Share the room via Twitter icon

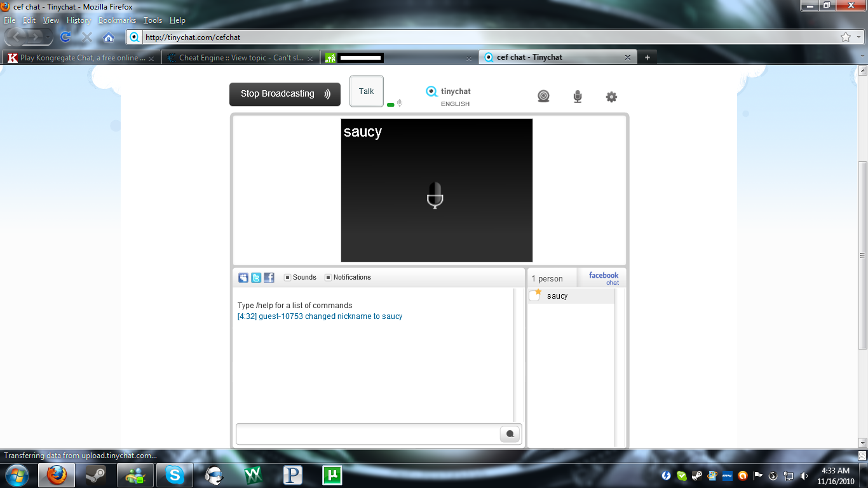tap(256, 278)
